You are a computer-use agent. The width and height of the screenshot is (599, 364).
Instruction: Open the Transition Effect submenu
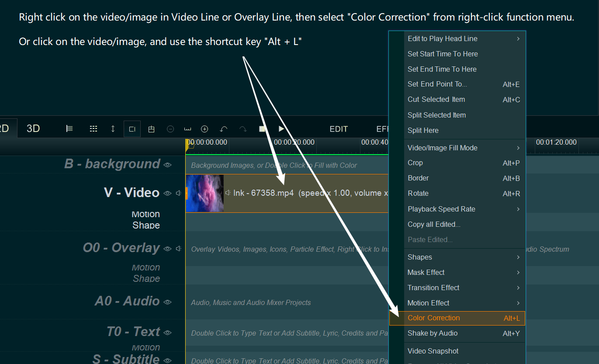pos(433,288)
